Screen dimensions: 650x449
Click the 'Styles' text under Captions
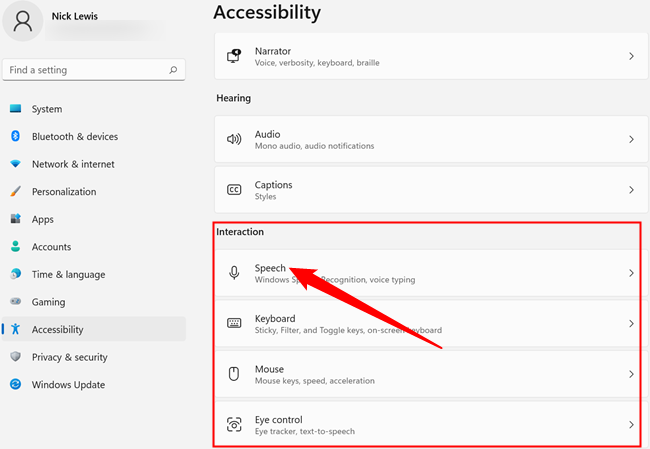265,197
